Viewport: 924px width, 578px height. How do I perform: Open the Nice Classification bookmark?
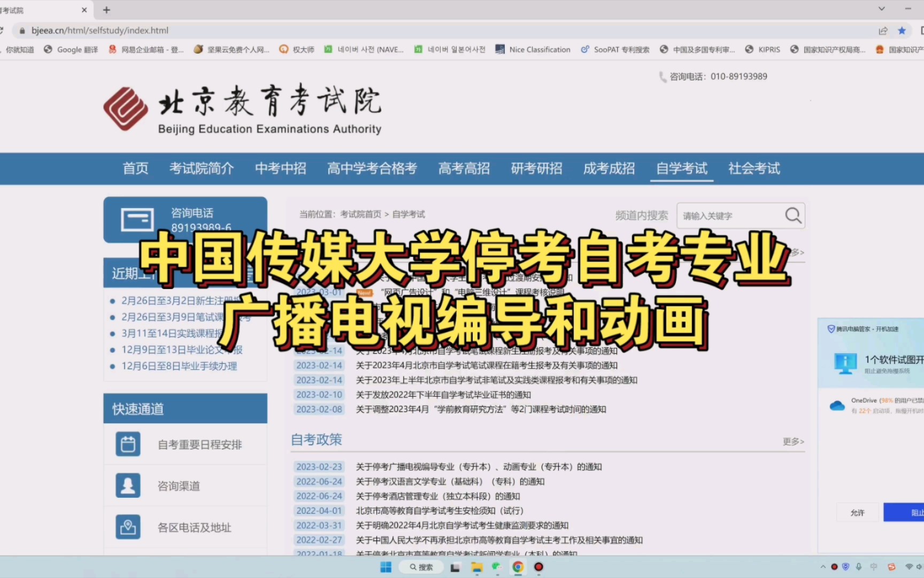(x=533, y=49)
